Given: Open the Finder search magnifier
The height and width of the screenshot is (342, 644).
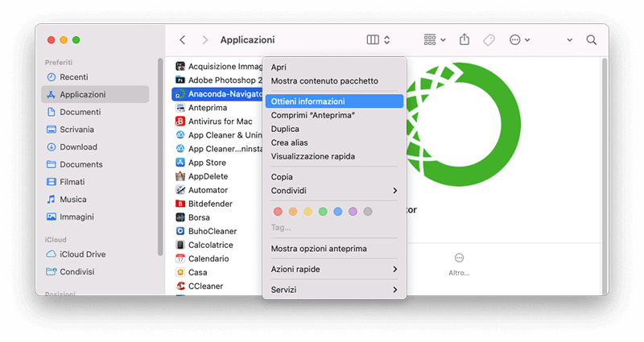Looking at the screenshot, I should point(592,39).
